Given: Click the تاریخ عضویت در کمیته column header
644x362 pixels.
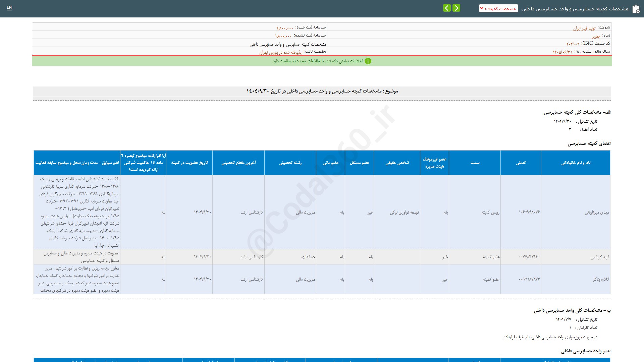Looking at the screenshot, I should (x=190, y=163).
